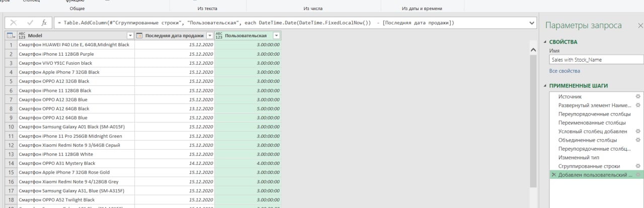
Task: Click duration cell 4.00:00:00
Action: pyautogui.click(x=248, y=163)
